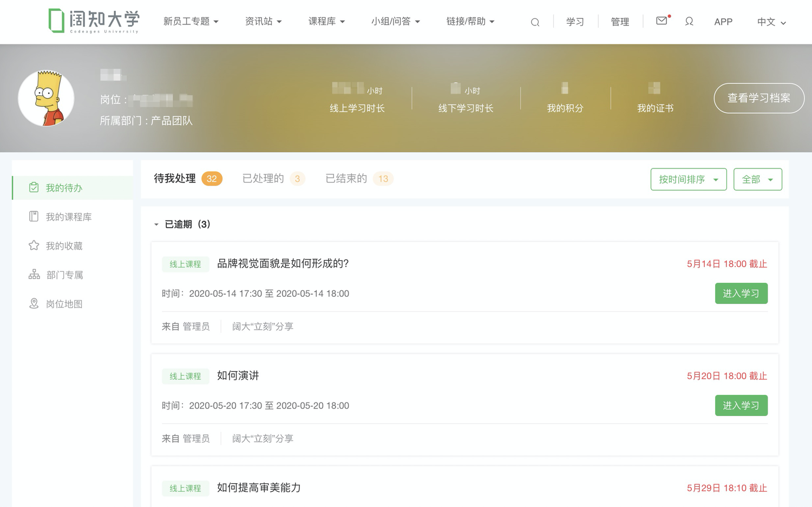This screenshot has height=507, width=812.
Task: Click the 5月14日 18:00 截止 deadline
Action: pyautogui.click(x=727, y=264)
